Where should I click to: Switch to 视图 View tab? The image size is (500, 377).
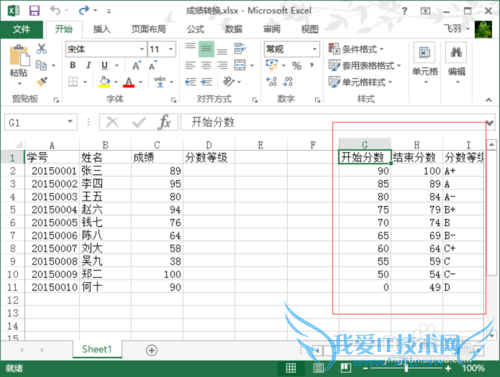click(310, 29)
